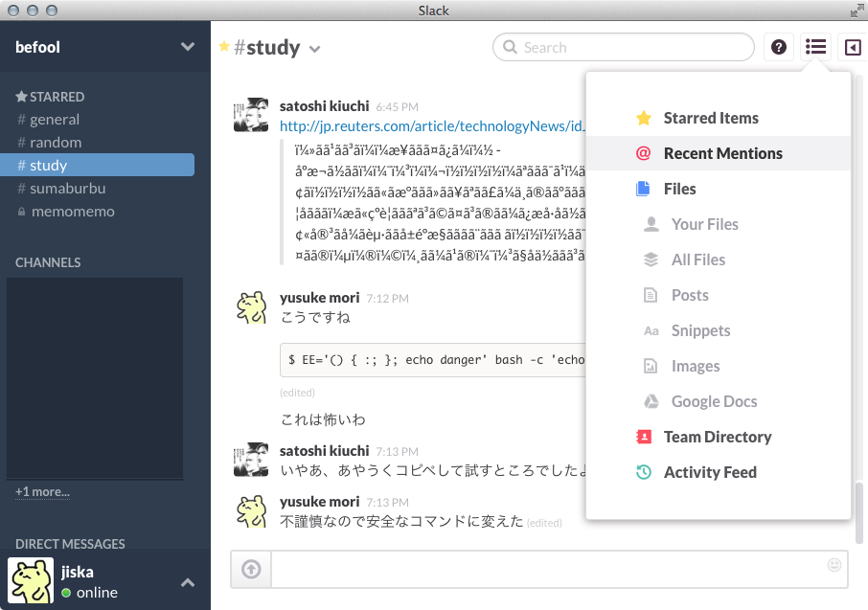Click satoshi kiuchi name at 6:45 PM
This screenshot has height=610, width=868.
325,105
